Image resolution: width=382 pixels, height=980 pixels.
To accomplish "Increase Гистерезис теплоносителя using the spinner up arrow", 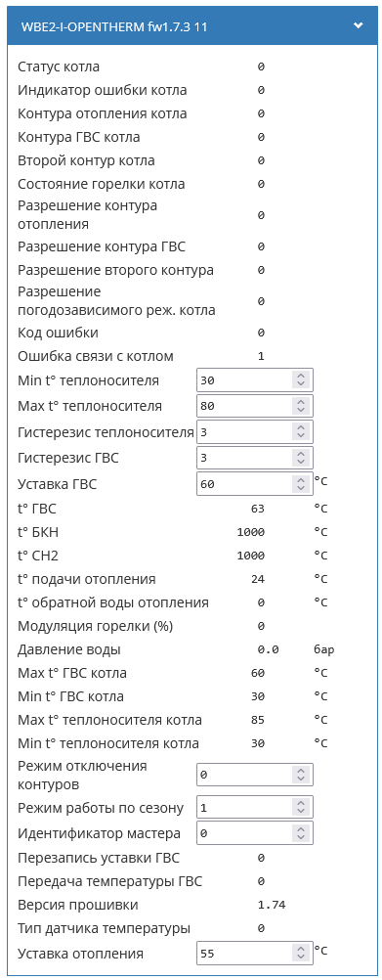I will click(x=301, y=428).
